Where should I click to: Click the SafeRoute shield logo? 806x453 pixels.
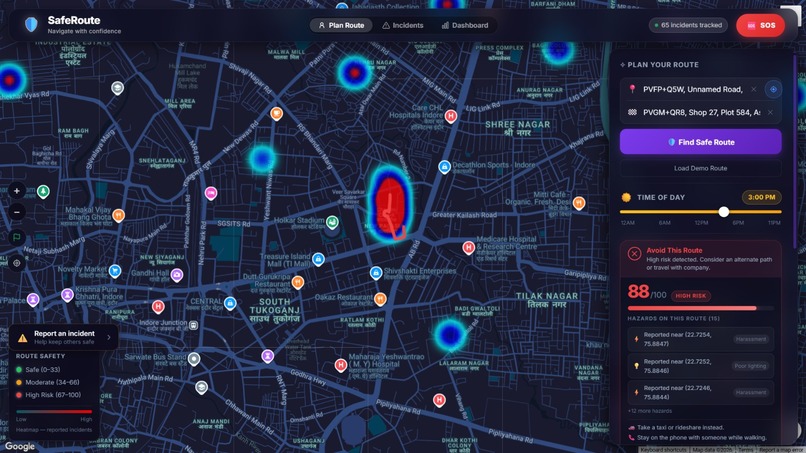pyautogui.click(x=31, y=24)
